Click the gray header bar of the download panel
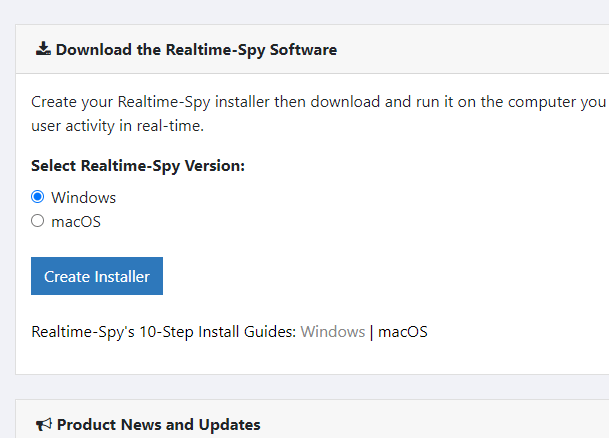The height and width of the screenshot is (438, 609). pos(466,49)
